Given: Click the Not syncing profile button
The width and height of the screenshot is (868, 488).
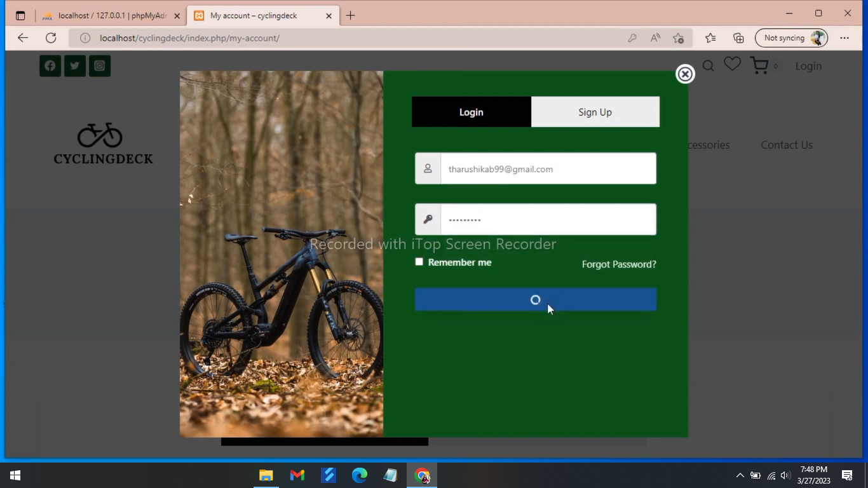Looking at the screenshot, I should [791, 38].
